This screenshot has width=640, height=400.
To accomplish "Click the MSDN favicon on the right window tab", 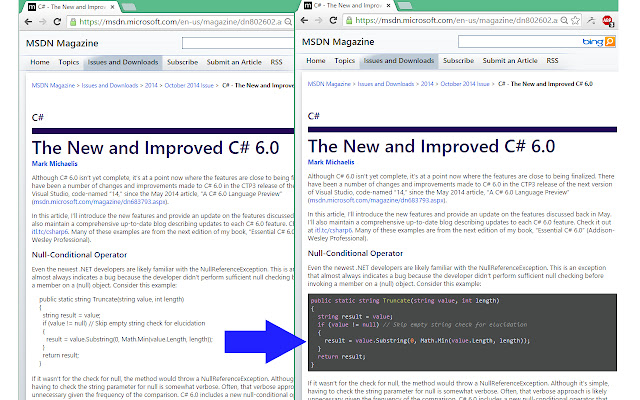I will tap(308, 5).
